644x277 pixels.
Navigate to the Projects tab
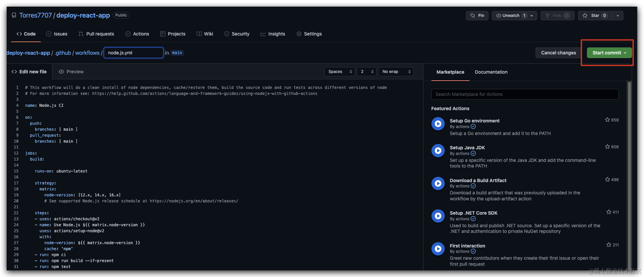click(x=173, y=34)
